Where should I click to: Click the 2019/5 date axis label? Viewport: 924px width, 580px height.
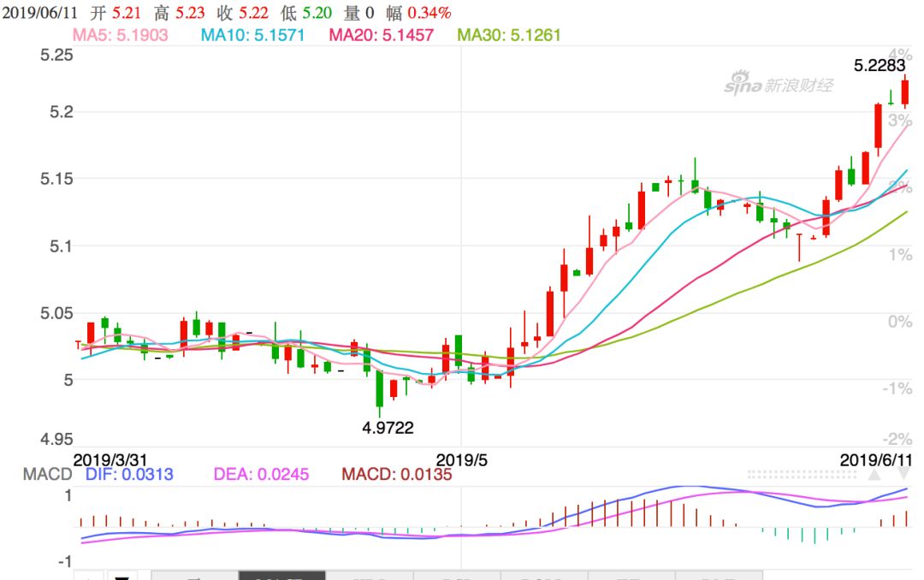461,459
